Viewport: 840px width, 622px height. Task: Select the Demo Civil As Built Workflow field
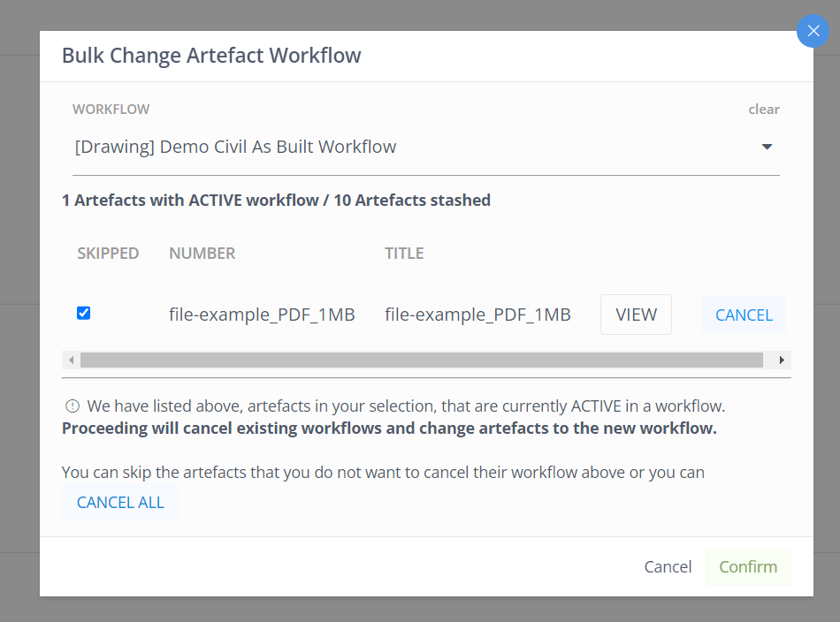coord(426,147)
